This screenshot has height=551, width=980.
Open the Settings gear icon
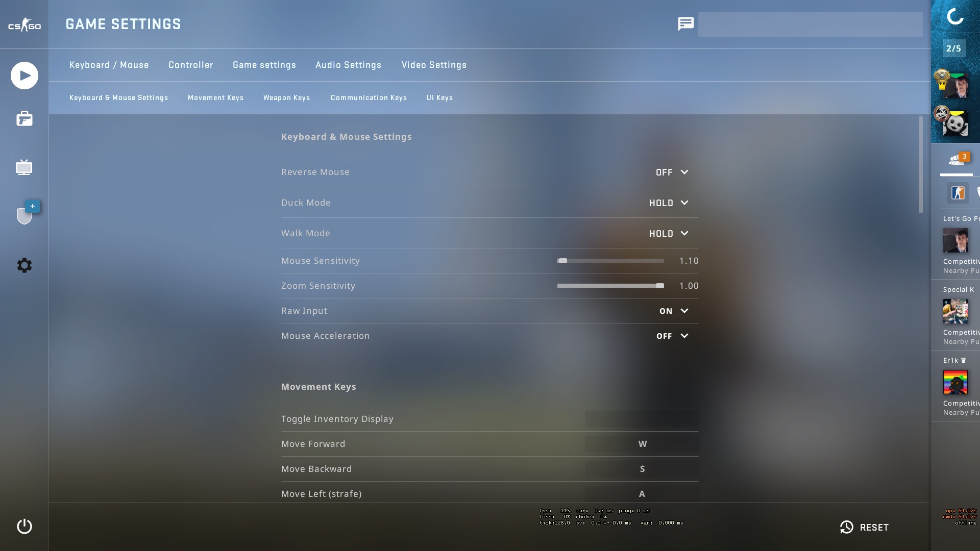tap(24, 265)
